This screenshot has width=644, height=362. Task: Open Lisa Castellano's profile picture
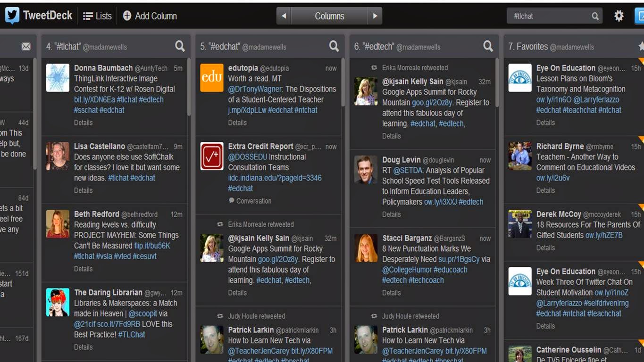click(x=58, y=156)
